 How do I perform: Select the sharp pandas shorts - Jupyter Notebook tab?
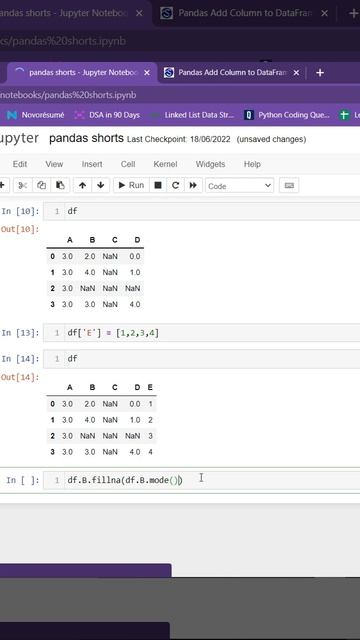click(83, 73)
